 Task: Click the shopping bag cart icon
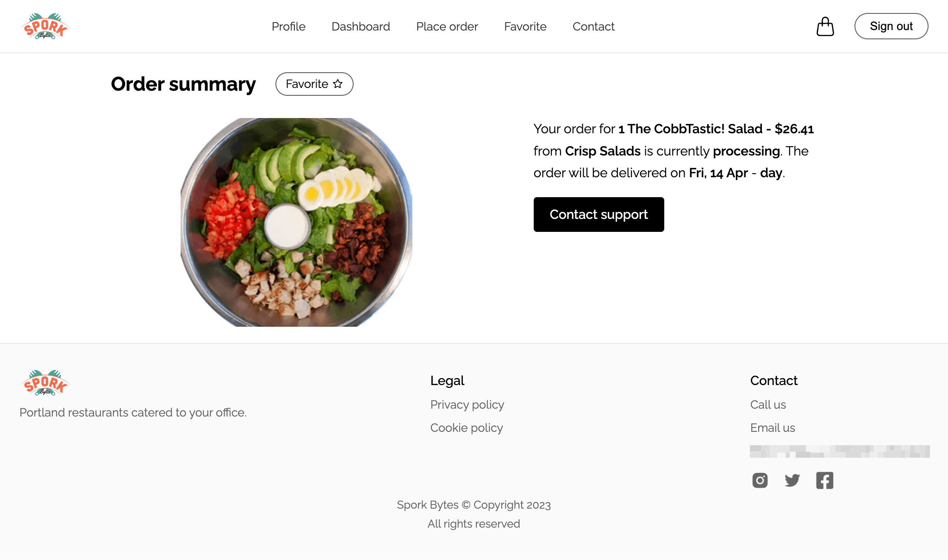coord(825,26)
